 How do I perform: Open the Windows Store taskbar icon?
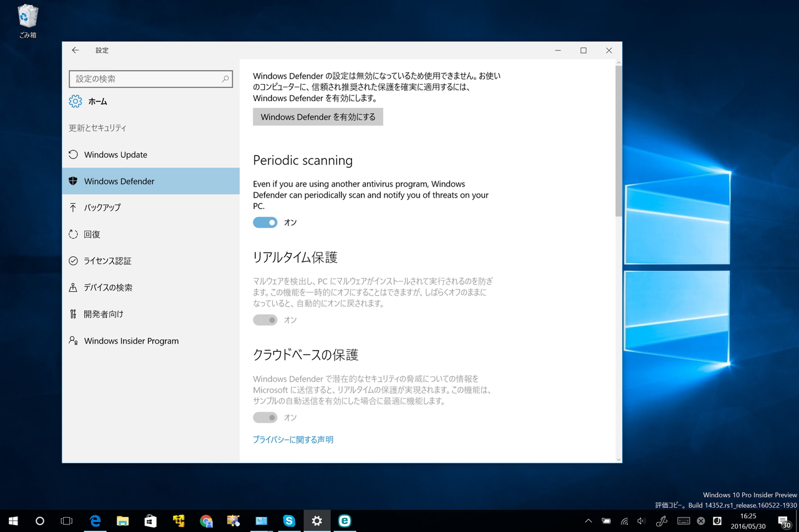click(x=150, y=521)
